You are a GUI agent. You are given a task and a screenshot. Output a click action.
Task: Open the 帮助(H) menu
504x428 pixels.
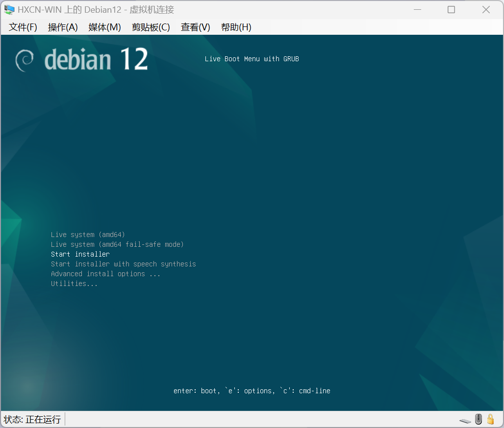click(236, 27)
